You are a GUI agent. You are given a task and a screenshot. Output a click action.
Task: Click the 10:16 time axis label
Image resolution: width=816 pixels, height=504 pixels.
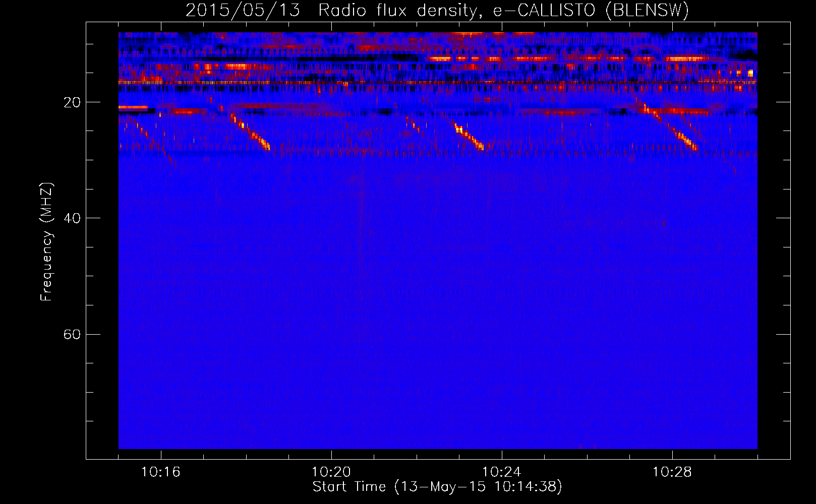(x=160, y=472)
